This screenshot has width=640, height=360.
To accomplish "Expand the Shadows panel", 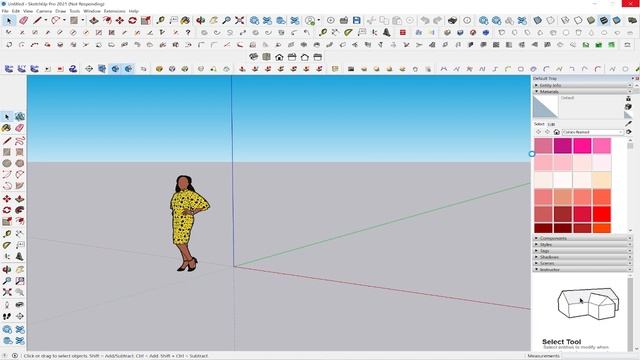I will pyautogui.click(x=582, y=257).
